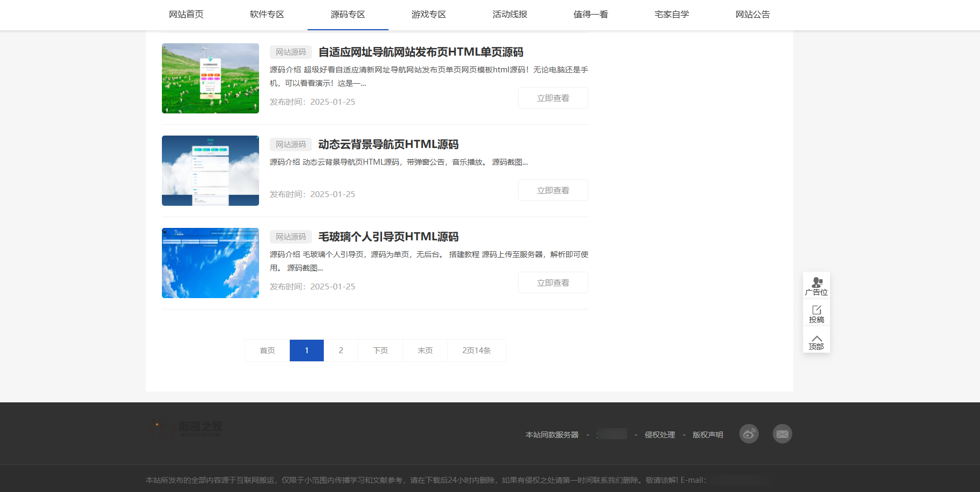
Task: 点击投稿图标提交内容
Action: [x=816, y=311]
